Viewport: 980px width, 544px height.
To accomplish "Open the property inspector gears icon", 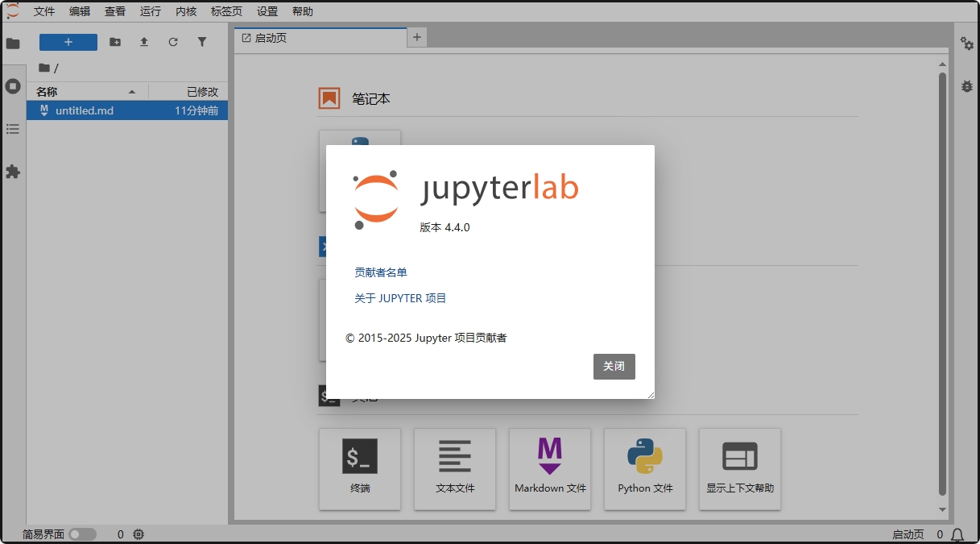I will (x=967, y=44).
